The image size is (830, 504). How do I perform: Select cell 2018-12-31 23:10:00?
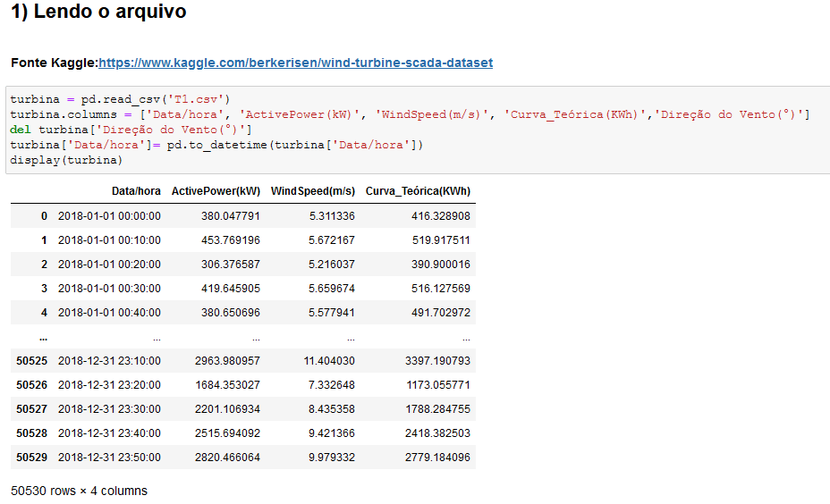[x=109, y=361]
